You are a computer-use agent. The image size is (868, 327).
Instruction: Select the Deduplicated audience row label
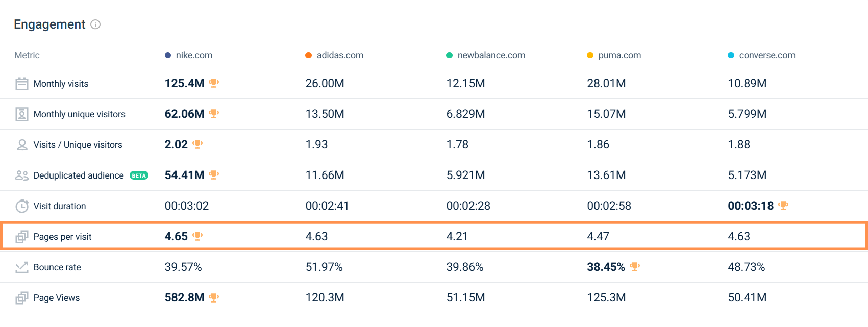point(79,175)
